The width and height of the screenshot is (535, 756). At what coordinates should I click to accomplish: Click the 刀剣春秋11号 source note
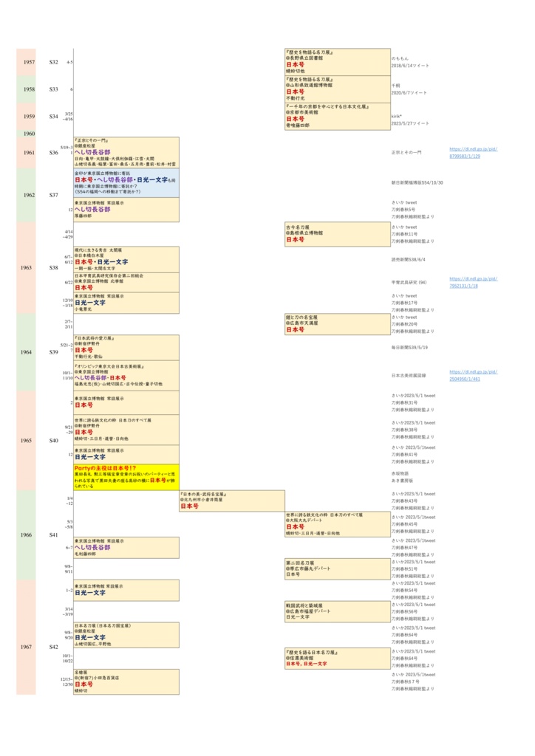pos(404,234)
